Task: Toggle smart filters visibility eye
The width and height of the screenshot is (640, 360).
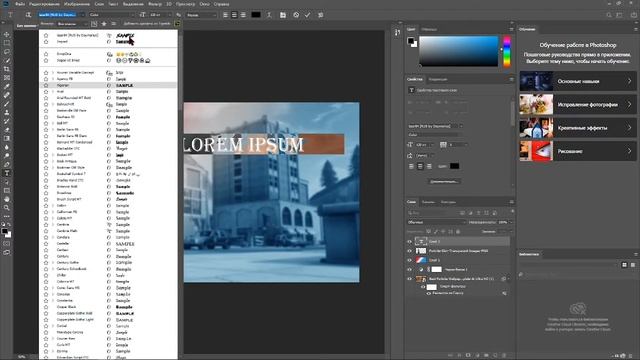Action: pyautogui.click(x=422, y=287)
